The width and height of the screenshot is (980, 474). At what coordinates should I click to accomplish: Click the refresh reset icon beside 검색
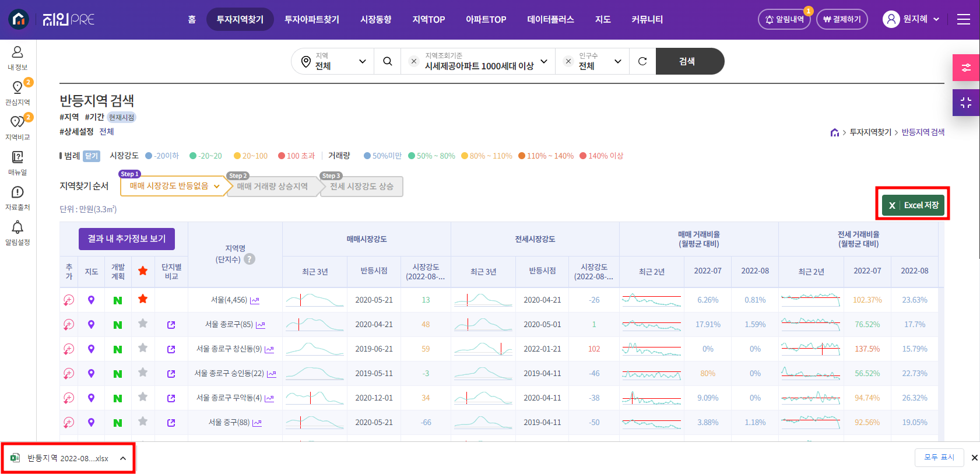click(x=642, y=61)
